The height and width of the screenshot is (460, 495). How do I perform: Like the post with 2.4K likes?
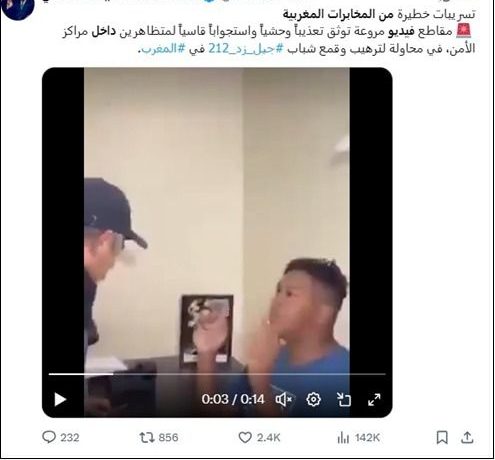259,437
